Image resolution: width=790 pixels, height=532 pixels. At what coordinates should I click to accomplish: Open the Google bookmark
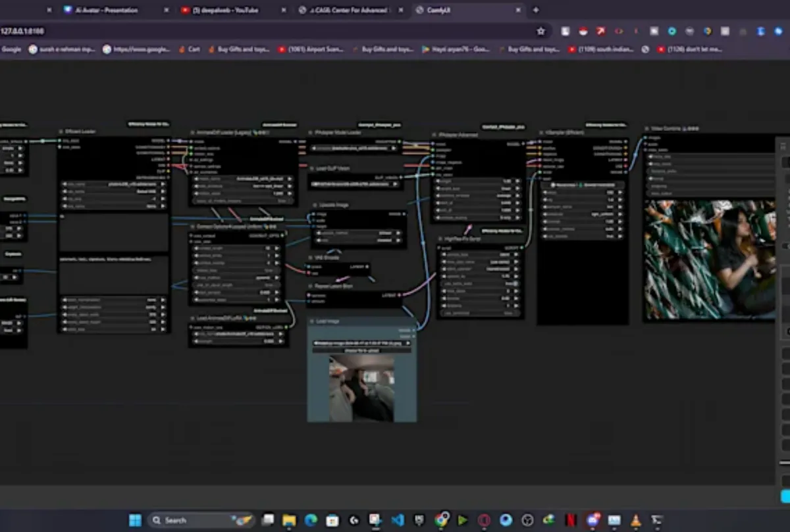tap(11, 49)
